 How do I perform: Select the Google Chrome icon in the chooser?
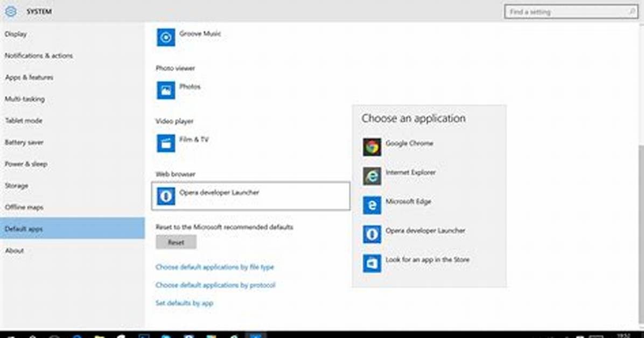tap(372, 147)
